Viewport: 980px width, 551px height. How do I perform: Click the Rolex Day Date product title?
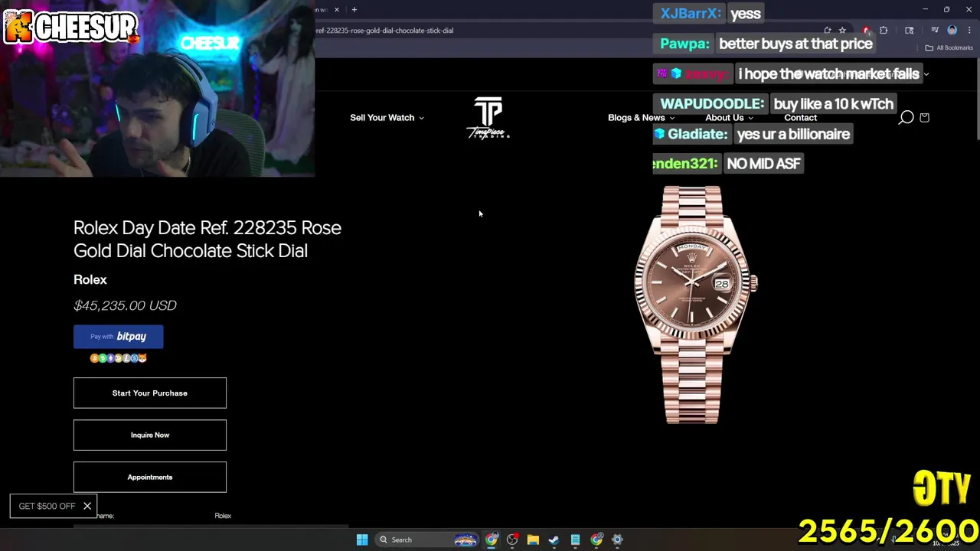tap(207, 239)
